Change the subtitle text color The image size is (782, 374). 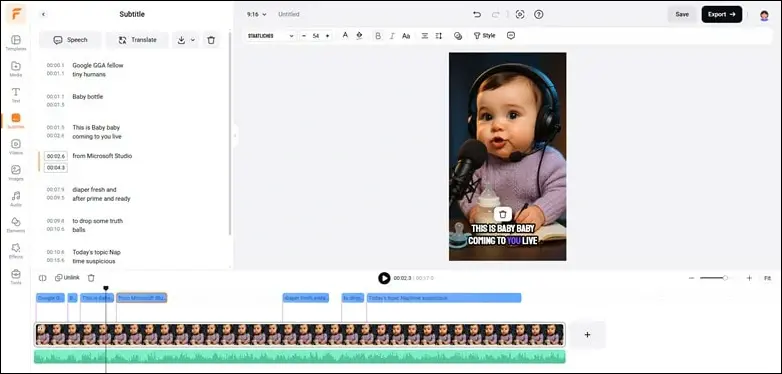coord(345,36)
